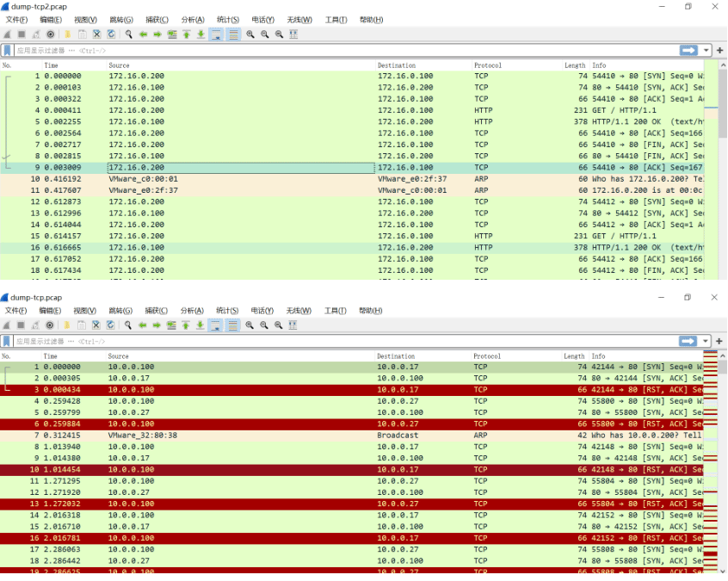This screenshot has width=728, height=581.
Task: Click the Go to last packet arrow in dump-tcp.pcap toolbar
Action: coord(201,325)
